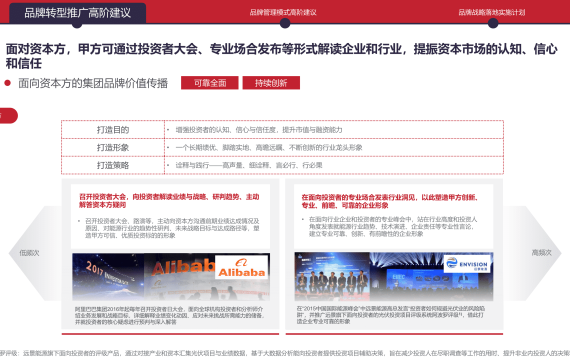Click the red professional forum heading text
The image size is (570, 360).
[389, 201]
